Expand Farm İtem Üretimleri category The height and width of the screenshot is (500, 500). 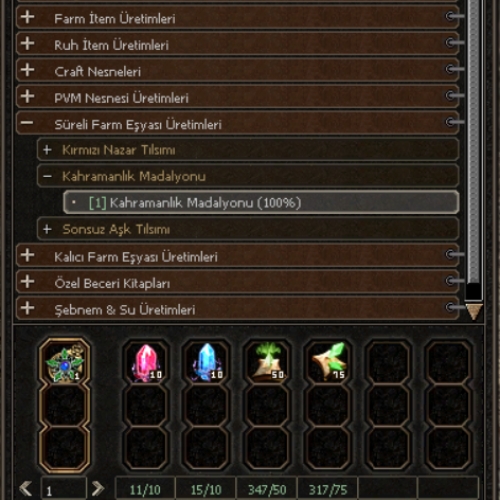(x=237, y=17)
